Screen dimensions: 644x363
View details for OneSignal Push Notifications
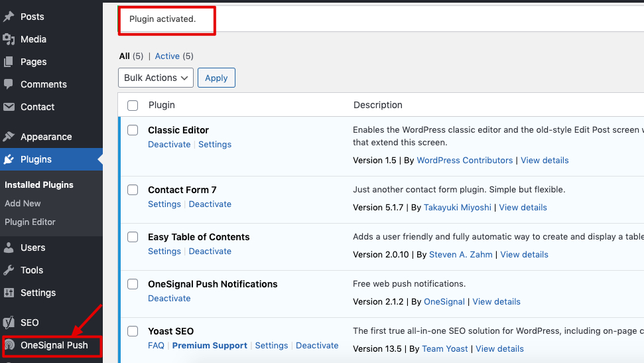(496, 302)
